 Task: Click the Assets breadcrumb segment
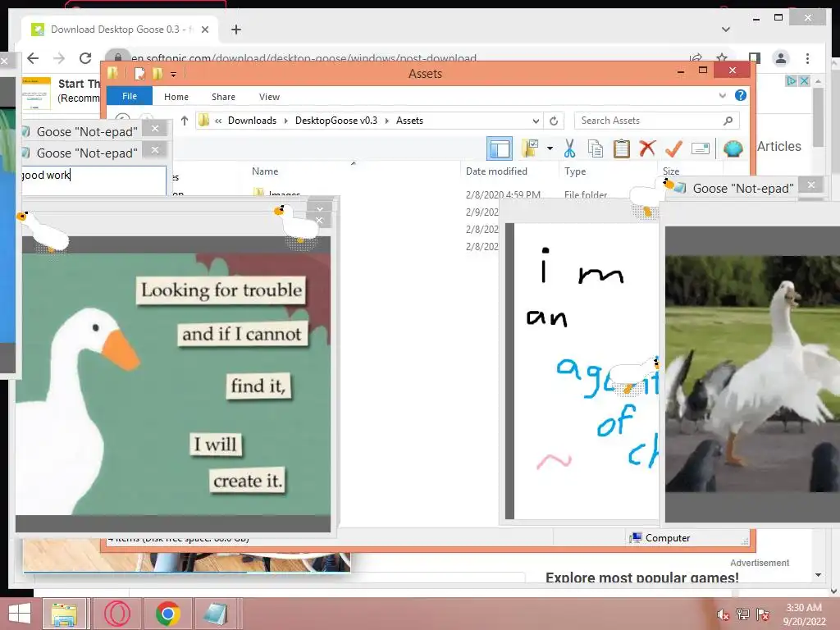pyautogui.click(x=410, y=121)
